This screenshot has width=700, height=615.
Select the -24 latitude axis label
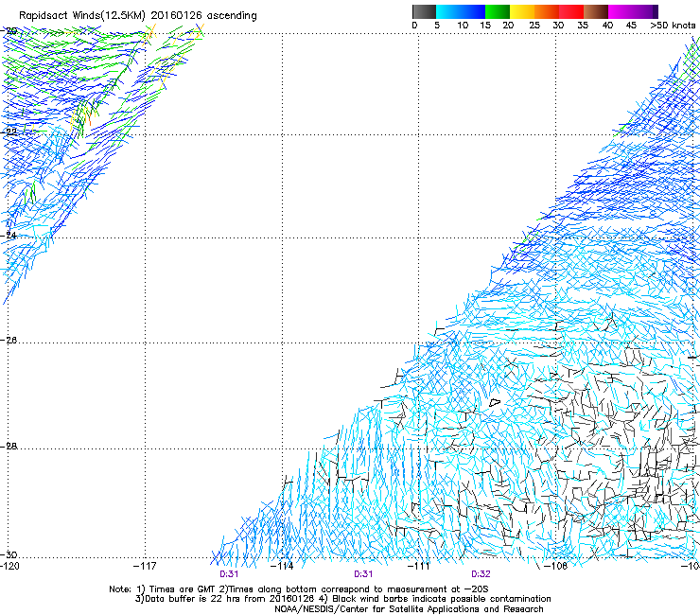[x=9, y=235]
